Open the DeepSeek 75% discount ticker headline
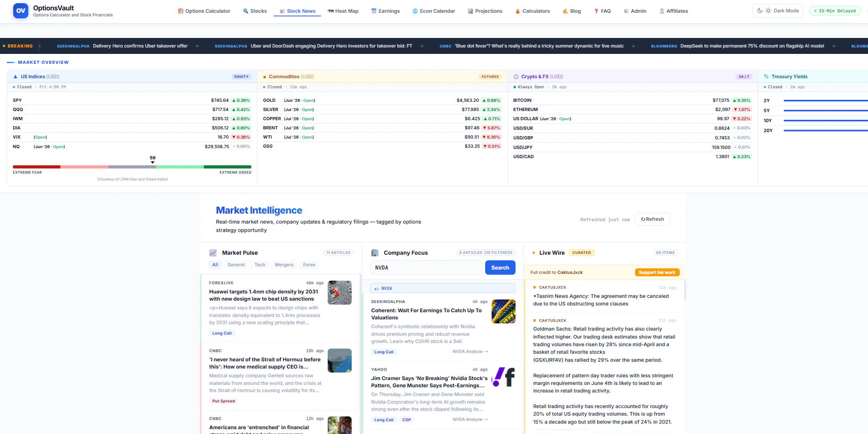The width and height of the screenshot is (868, 434). [752, 46]
